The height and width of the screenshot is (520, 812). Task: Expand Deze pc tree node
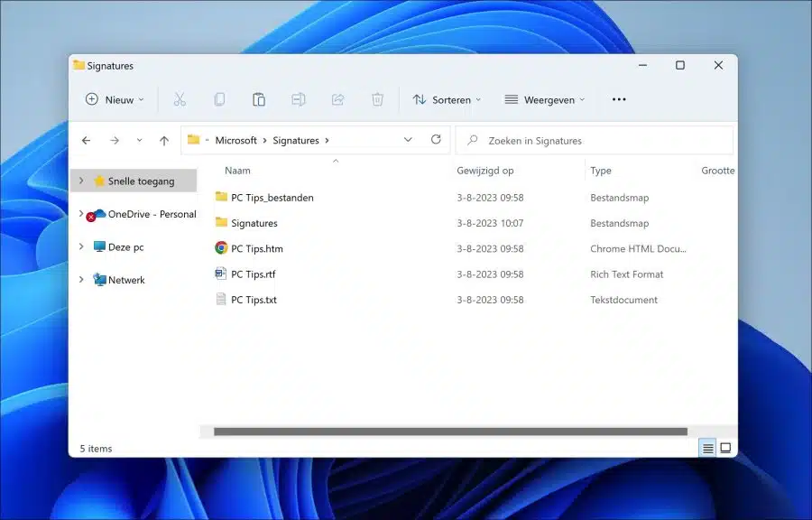81,246
